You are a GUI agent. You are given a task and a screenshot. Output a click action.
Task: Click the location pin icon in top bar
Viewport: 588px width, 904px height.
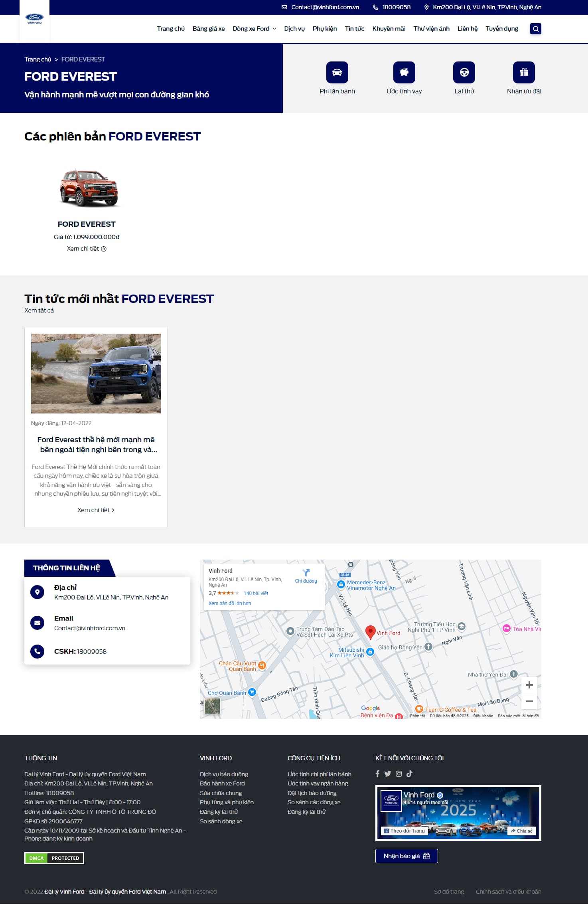(426, 7)
